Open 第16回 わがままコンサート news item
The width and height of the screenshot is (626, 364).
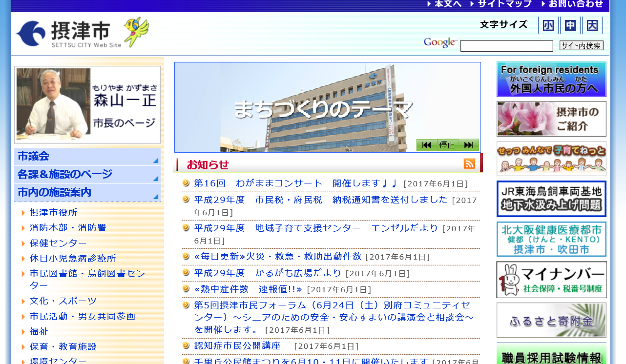[x=296, y=183]
